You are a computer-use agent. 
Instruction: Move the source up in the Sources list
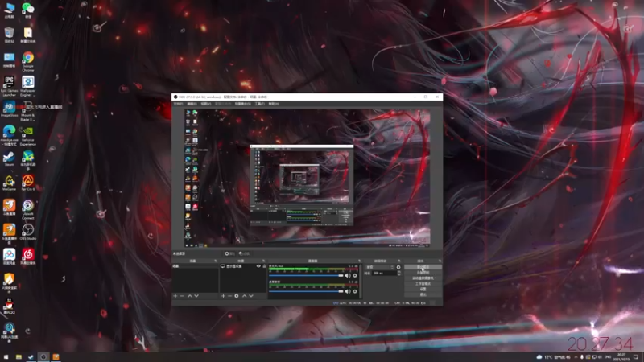pyautogui.click(x=245, y=296)
